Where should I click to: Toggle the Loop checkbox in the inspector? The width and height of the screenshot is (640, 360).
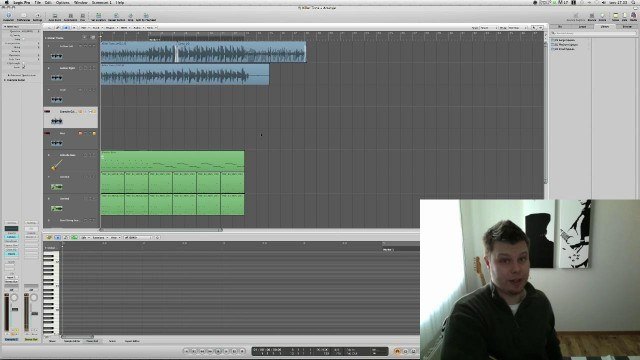click(x=23, y=39)
